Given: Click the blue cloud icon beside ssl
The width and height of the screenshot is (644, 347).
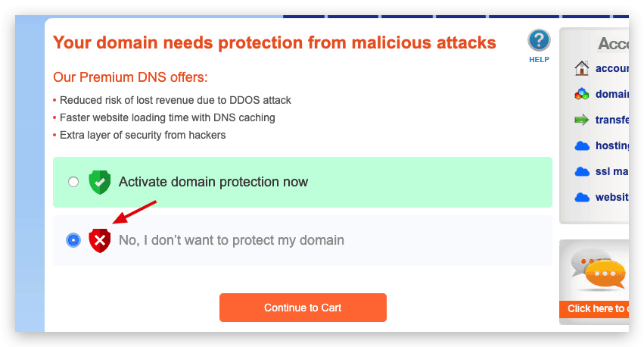Looking at the screenshot, I should click(x=581, y=171).
